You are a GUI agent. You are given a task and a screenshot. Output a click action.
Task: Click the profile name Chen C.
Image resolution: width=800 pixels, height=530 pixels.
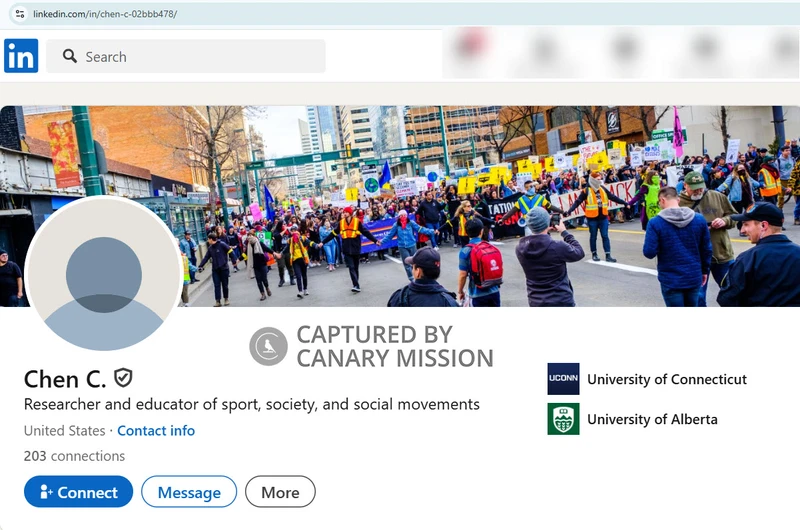(x=65, y=379)
